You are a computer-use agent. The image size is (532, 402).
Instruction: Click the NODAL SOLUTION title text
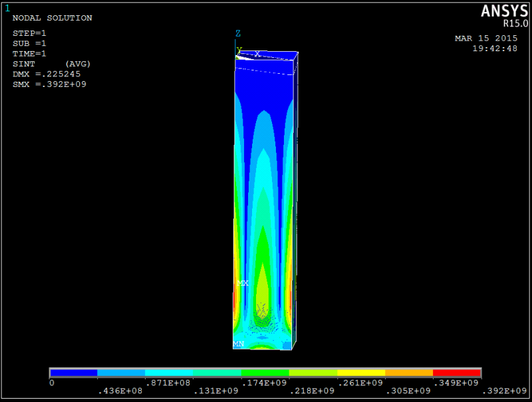53,18
